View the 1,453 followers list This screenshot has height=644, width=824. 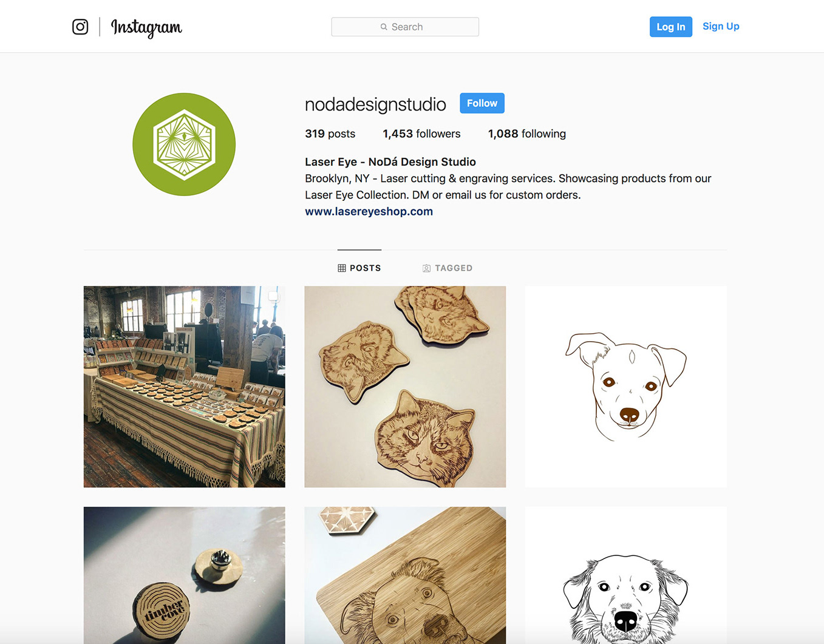421,134
